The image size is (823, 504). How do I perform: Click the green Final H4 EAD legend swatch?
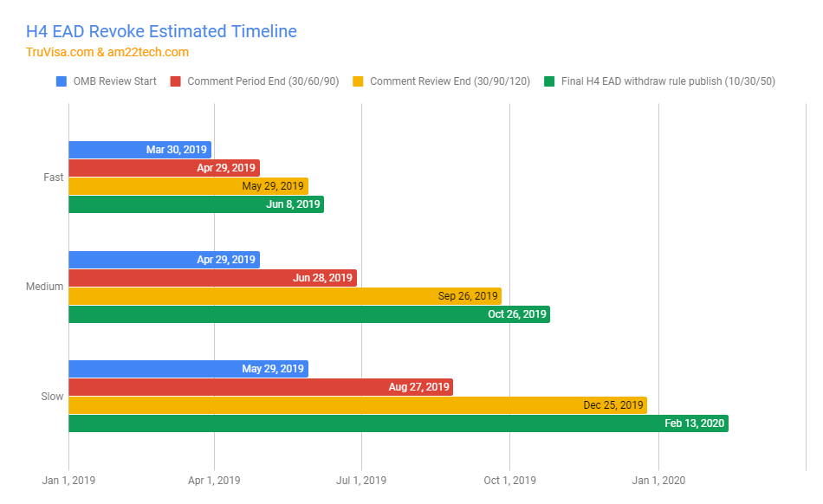(549, 81)
